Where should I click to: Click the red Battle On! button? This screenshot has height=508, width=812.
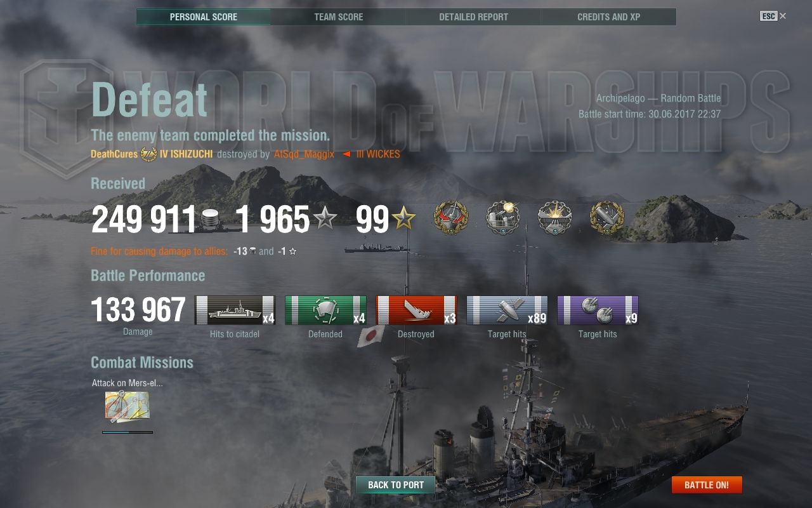[707, 485]
